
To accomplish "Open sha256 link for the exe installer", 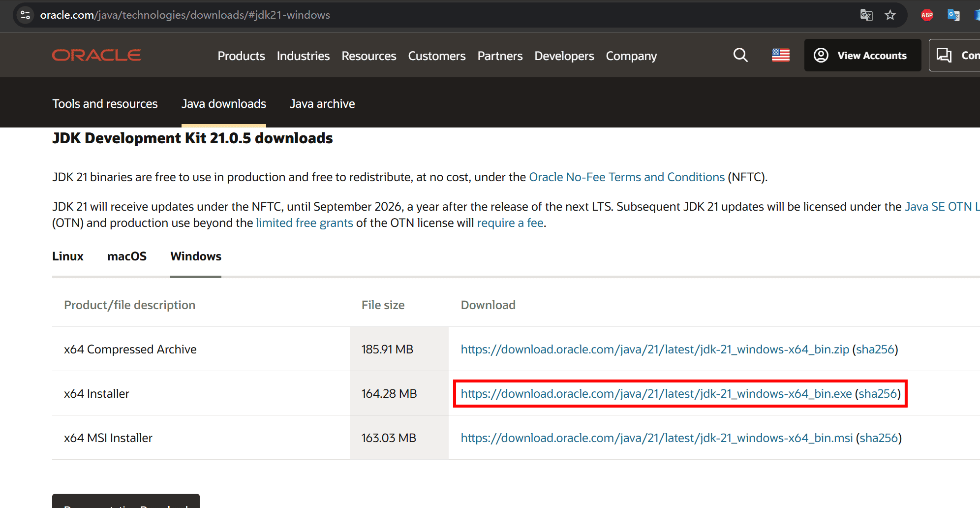I will (878, 394).
